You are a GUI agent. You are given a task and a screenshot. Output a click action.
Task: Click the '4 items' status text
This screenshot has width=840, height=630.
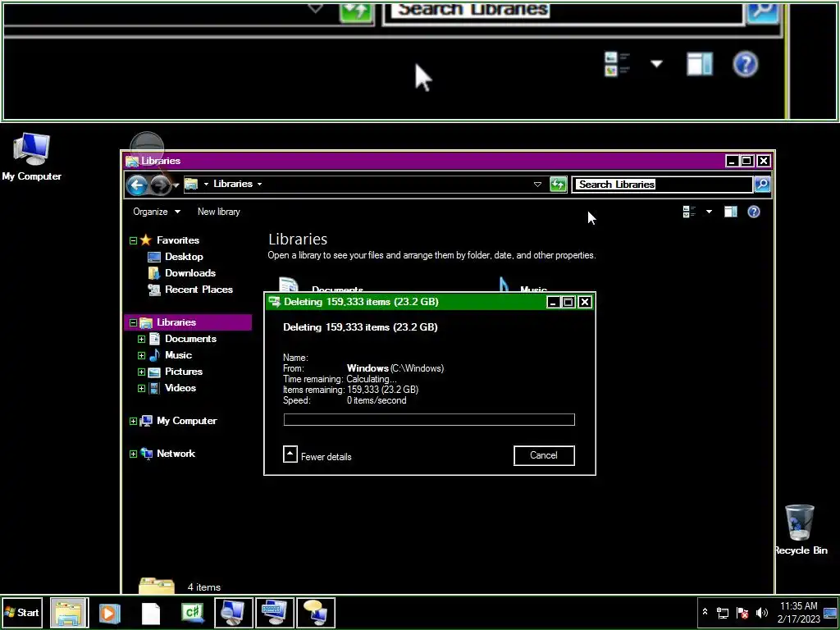(x=204, y=587)
